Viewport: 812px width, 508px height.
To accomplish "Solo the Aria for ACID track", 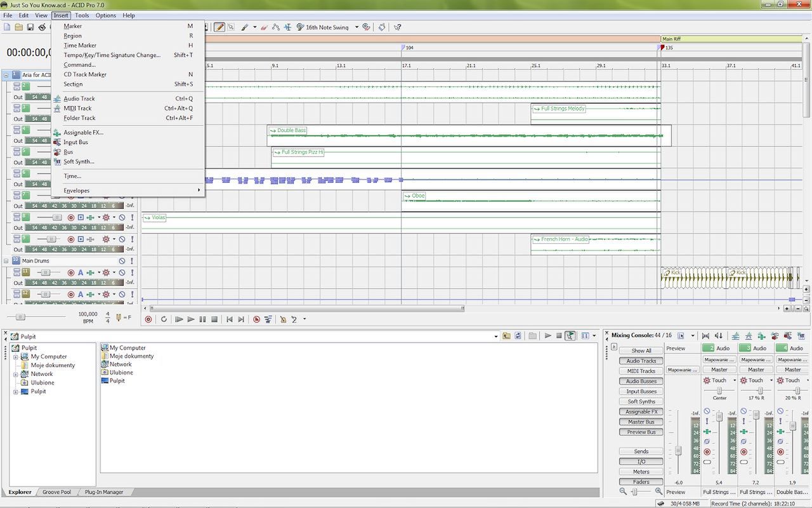I will coord(131,75).
